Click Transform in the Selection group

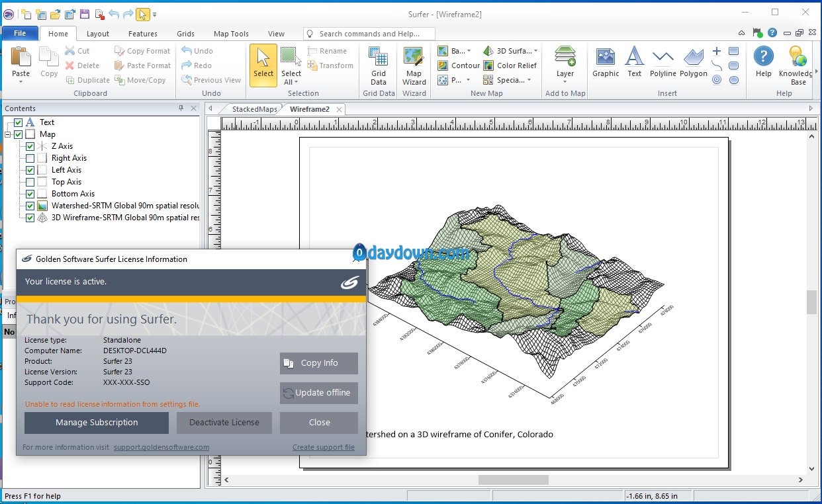tap(330, 65)
